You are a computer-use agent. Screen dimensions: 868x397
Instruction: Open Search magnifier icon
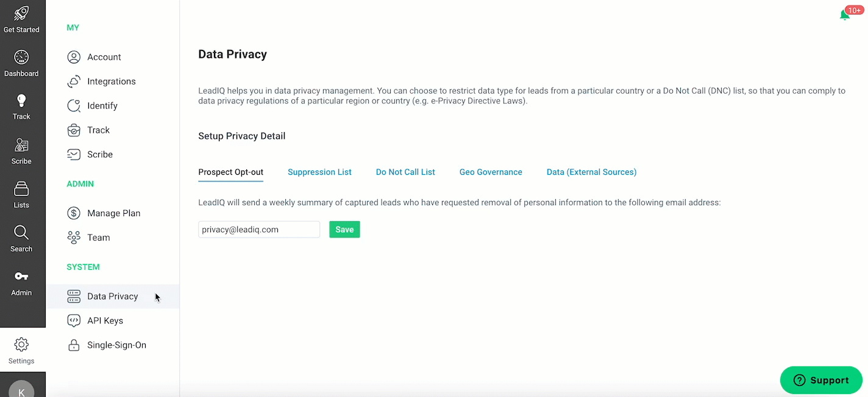[21, 233]
